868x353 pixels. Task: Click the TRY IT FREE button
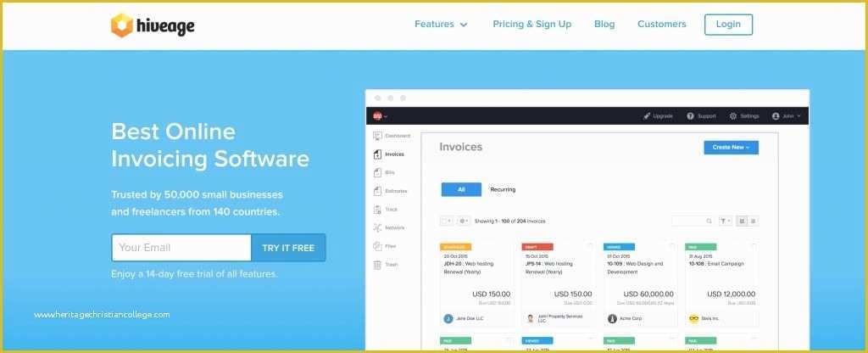click(x=288, y=248)
